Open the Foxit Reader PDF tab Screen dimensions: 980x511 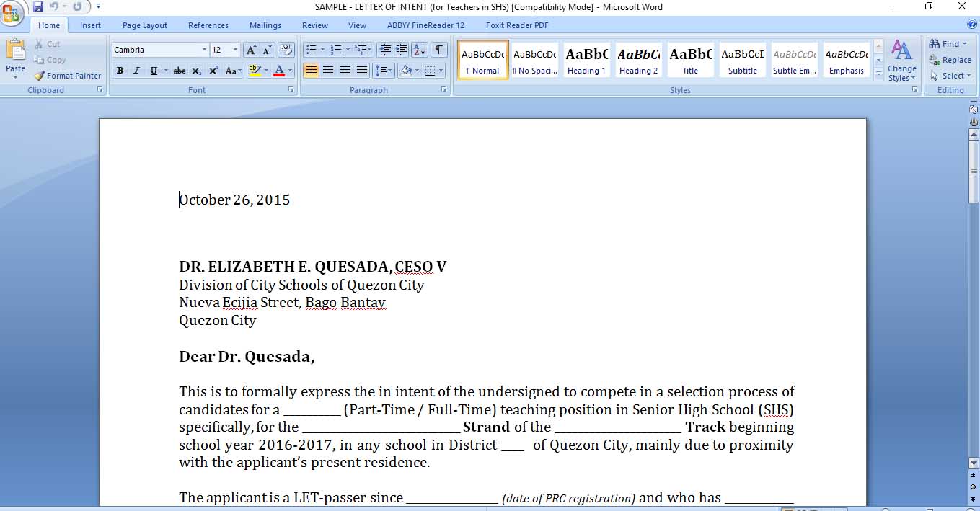[517, 25]
